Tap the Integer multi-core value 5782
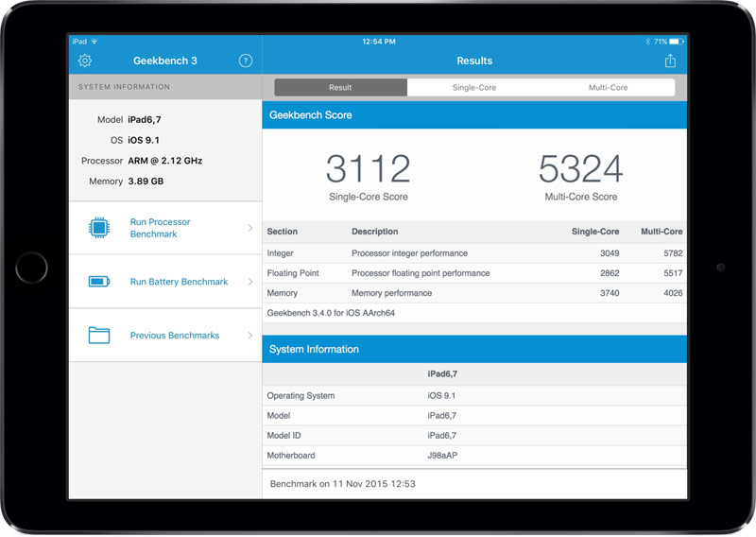Image resolution: width=756 pixels, height=537 pixels. (673, 253)
